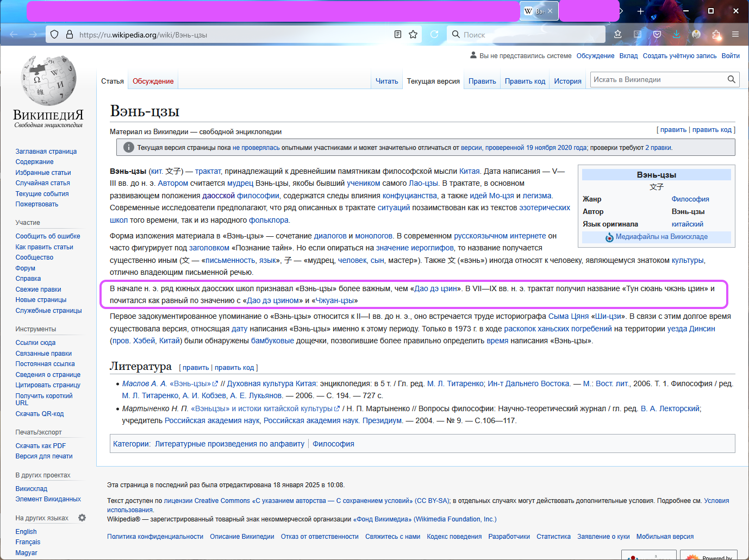Select the Статья tab
Screen dimensions: 749x560
tap(113, 81)
